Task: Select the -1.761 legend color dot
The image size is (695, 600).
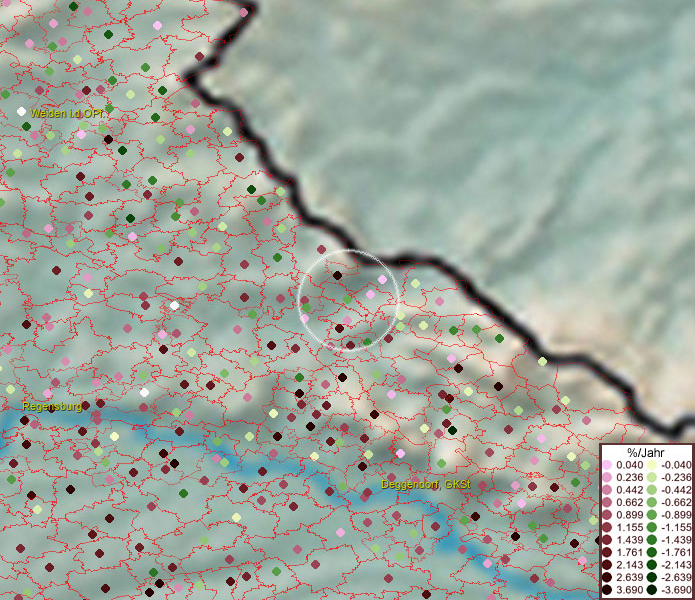Action: (x=652, y=552)
